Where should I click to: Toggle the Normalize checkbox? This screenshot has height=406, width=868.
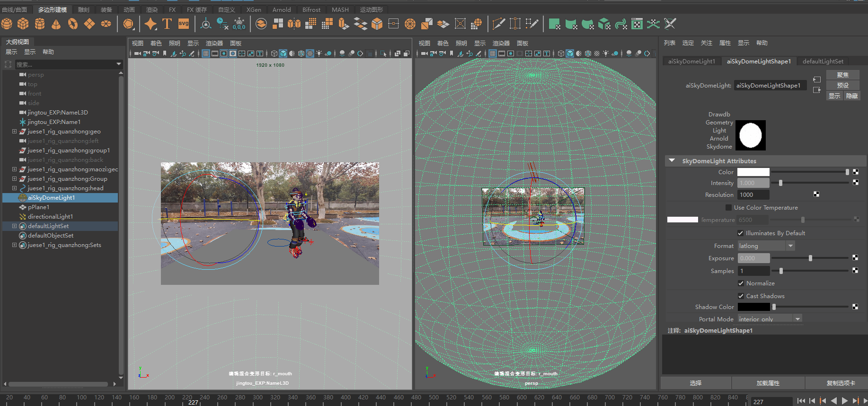[x=741, y=283]
